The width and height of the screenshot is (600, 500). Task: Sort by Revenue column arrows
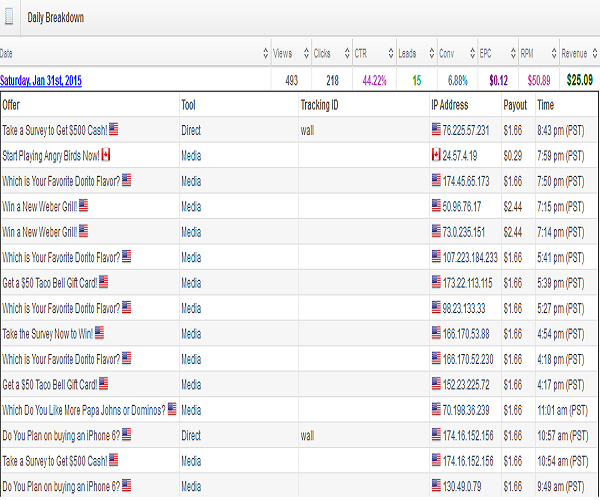(595, 53)
